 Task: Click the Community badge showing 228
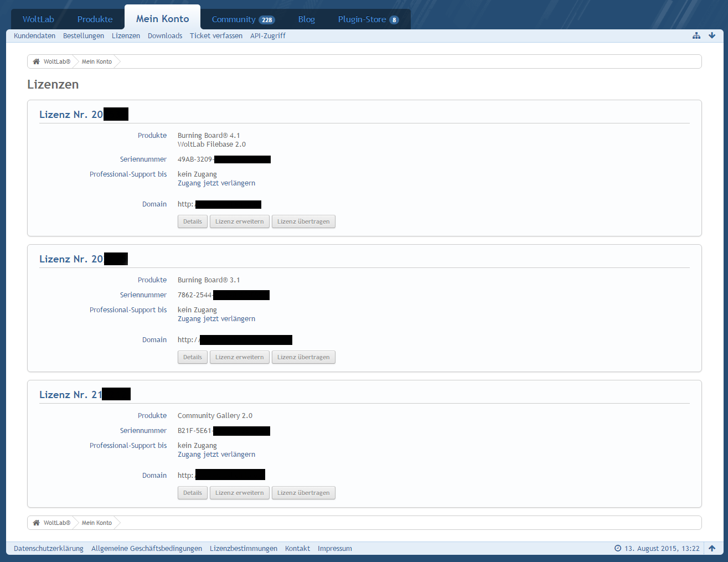(x=267, y=20)
